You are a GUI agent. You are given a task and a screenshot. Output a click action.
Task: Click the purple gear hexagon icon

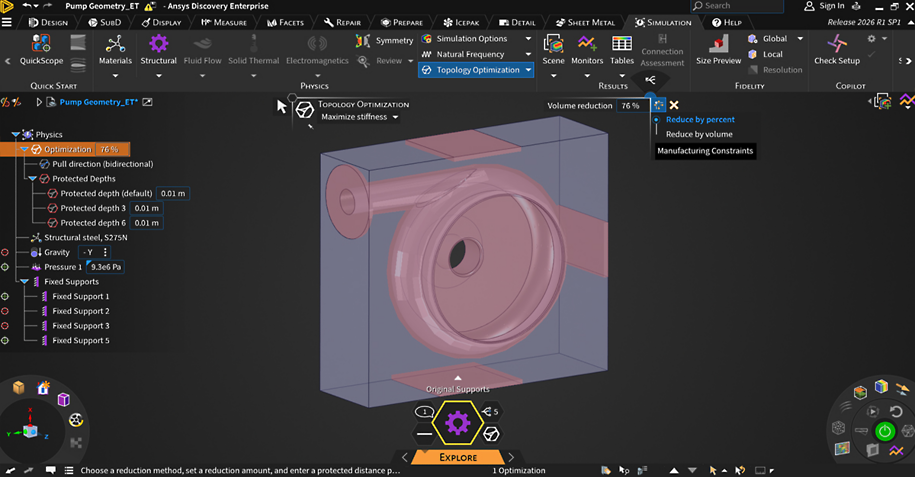click(458, 423)
